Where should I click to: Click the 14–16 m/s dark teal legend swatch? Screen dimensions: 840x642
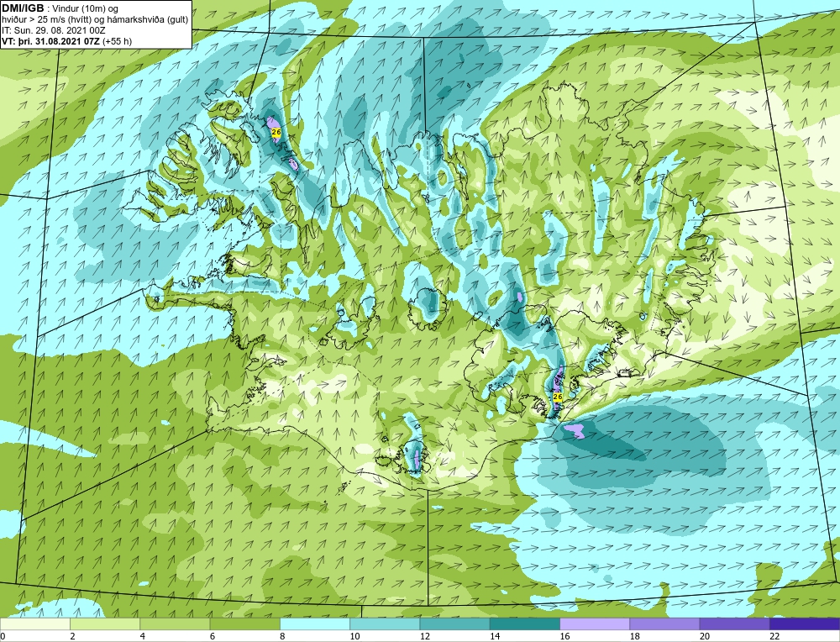(x=525, y=624)
